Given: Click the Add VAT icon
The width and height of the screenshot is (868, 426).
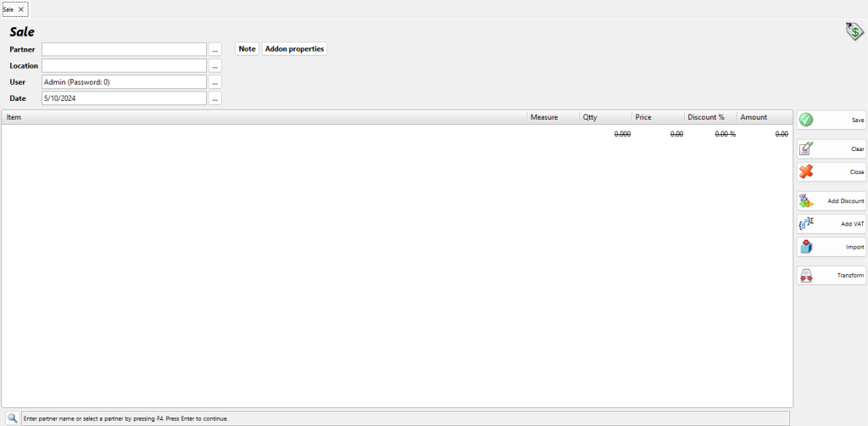Looking at the screenshot, I should point(806,224).
